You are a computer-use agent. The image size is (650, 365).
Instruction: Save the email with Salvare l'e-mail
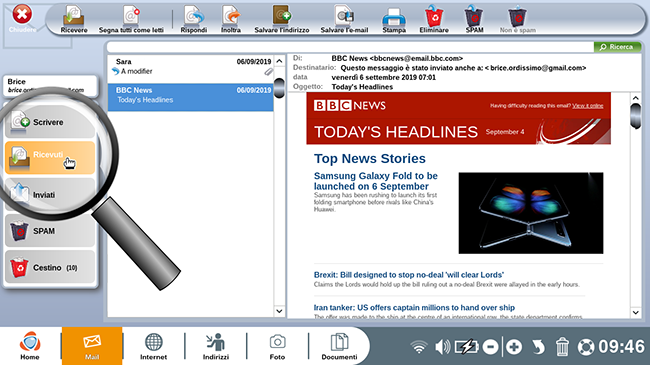point(344,19)
